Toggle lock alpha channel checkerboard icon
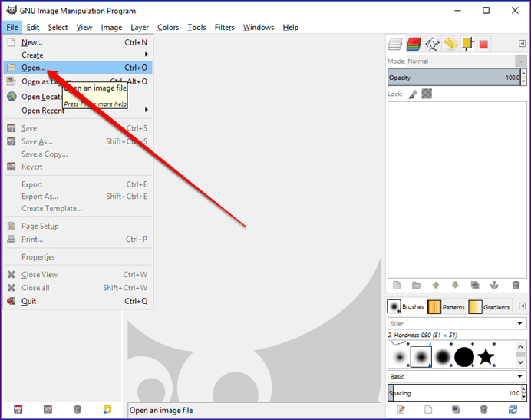531x420 pixels. (427, 94)
